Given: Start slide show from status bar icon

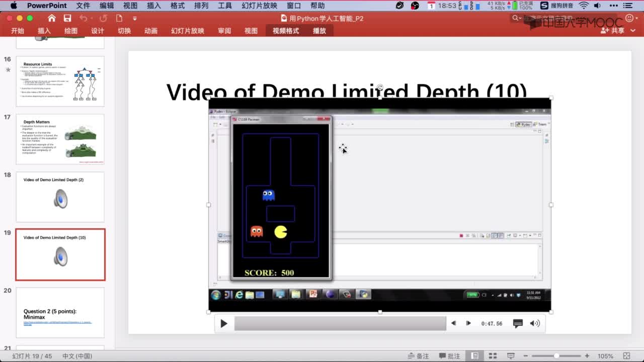Looking at the screenshot, I should tap(511, 355).
